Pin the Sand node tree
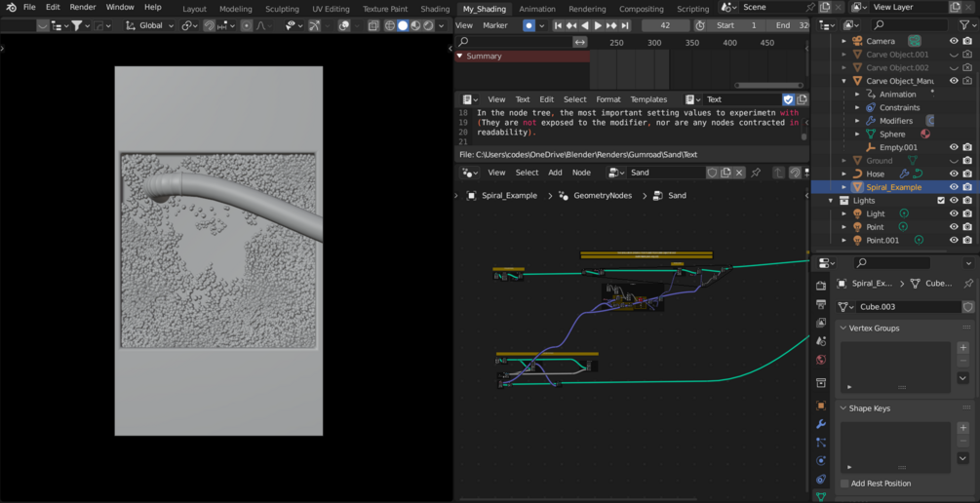The width and height of the screenshot is (980, 503). [x=756, y=173]
